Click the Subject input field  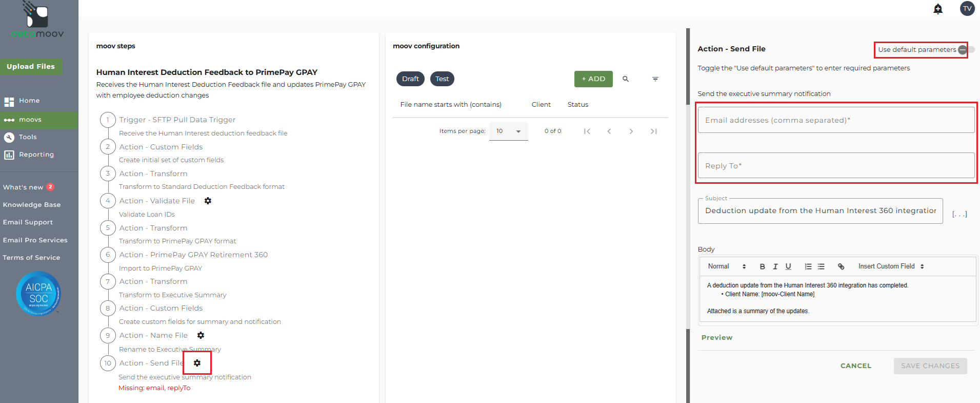point(820,211)
